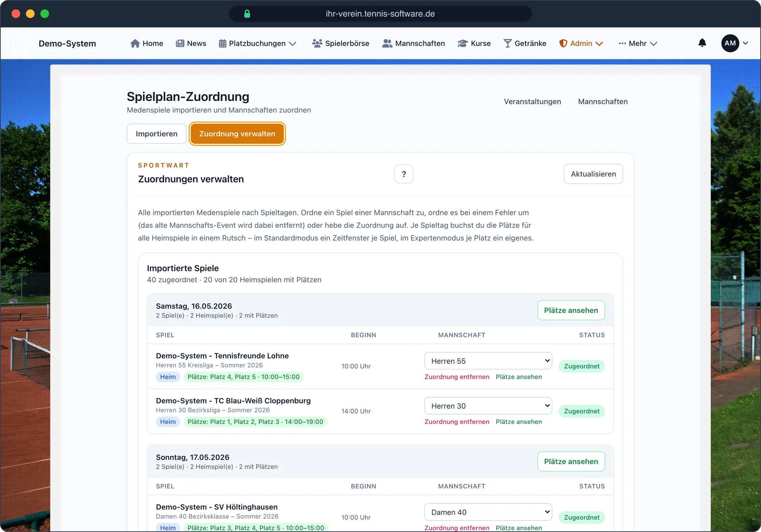Click Plätze ansehen for Samstag 16.05.2026
This screenshot has width=761, height=532.
coord(571,310)
